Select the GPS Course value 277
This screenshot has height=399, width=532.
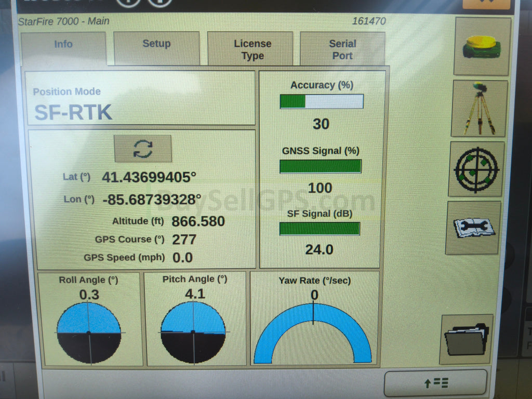point(184,240)
